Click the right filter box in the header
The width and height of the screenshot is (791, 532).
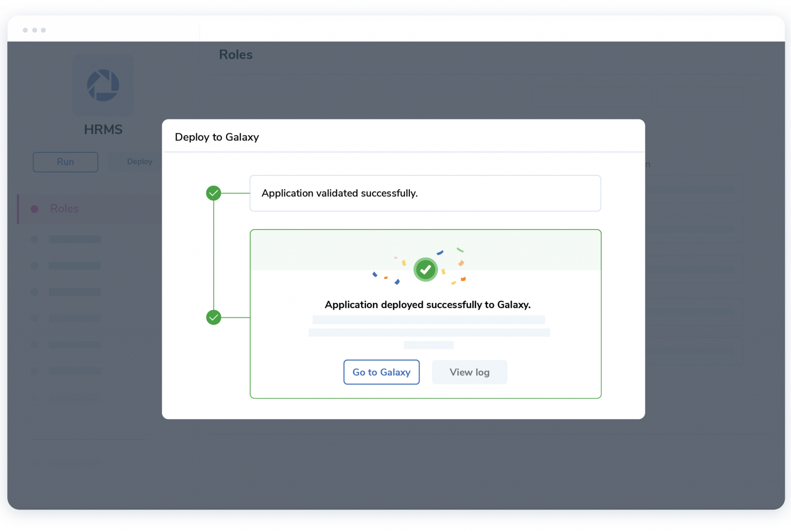click(700, 96)
